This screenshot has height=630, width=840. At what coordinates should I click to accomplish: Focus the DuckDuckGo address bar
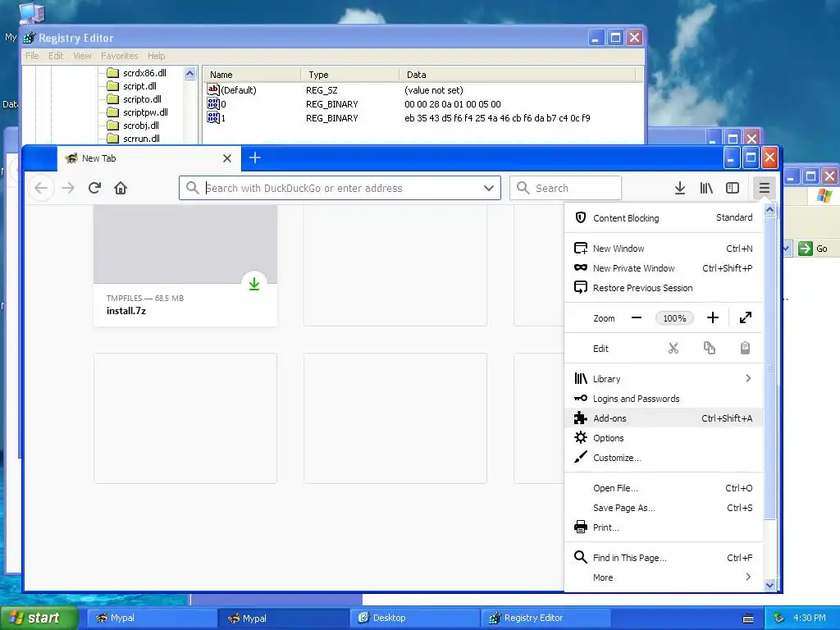pos(340,188)
